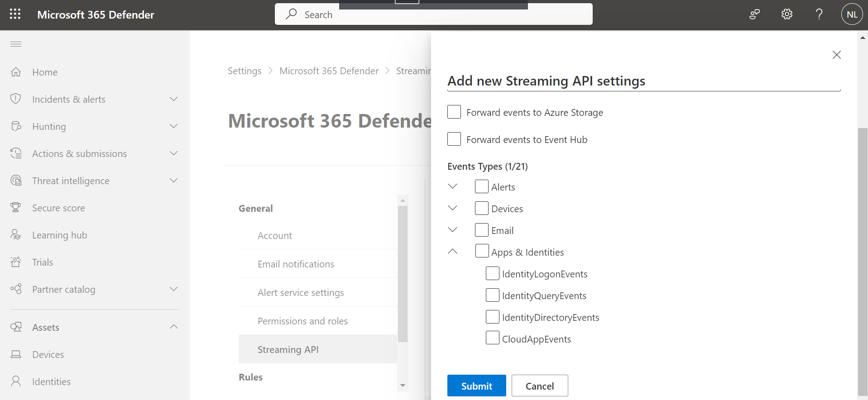Click the Actions & submissions icon
868x400 pixels.
pyautogui.click(x=16, y=153)
